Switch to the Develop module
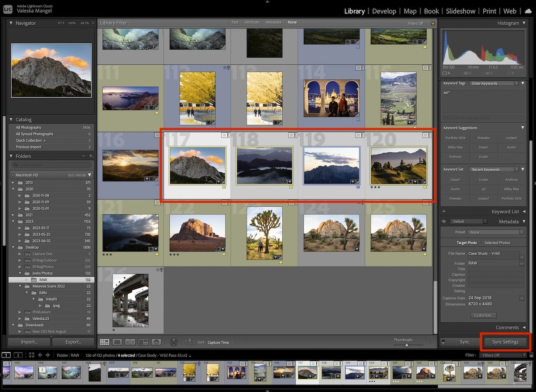536x392 pixels. tap(384, 11)
